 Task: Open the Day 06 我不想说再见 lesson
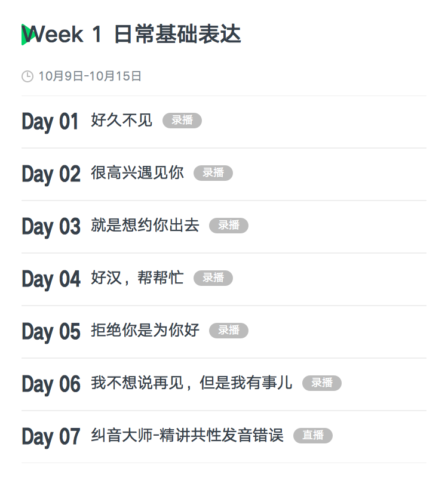click(224, 384)
